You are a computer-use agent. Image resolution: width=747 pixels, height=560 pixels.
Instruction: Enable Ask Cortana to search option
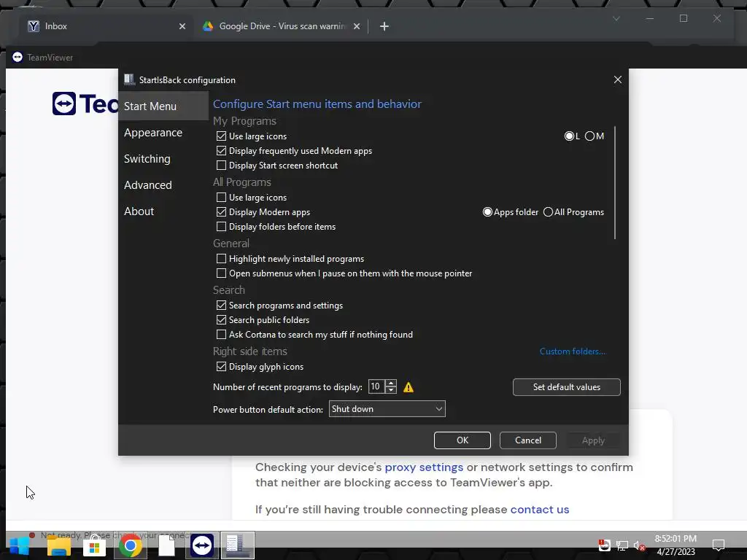click(x=221, y=334)
